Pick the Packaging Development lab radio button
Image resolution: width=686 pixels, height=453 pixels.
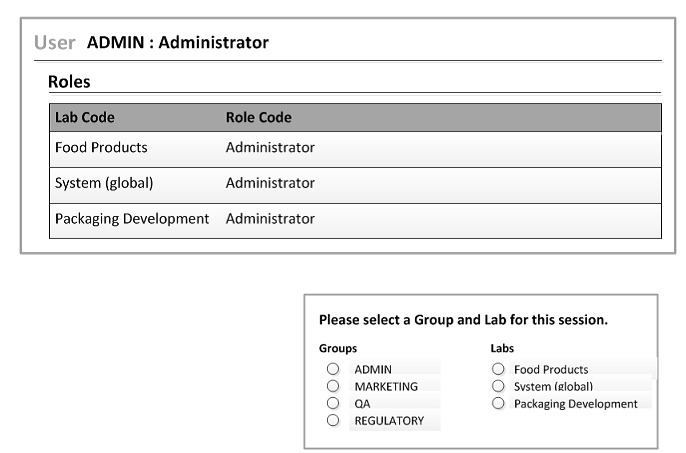497,403
